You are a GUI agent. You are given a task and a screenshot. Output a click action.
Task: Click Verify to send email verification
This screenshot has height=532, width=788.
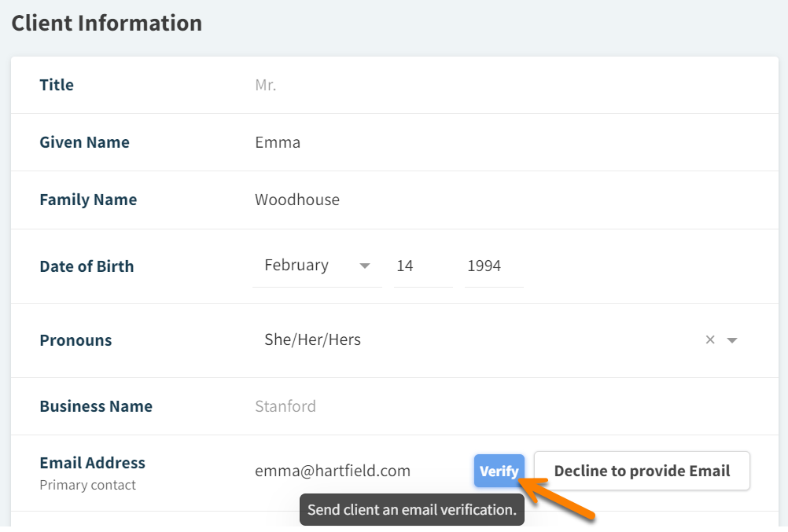499,471
